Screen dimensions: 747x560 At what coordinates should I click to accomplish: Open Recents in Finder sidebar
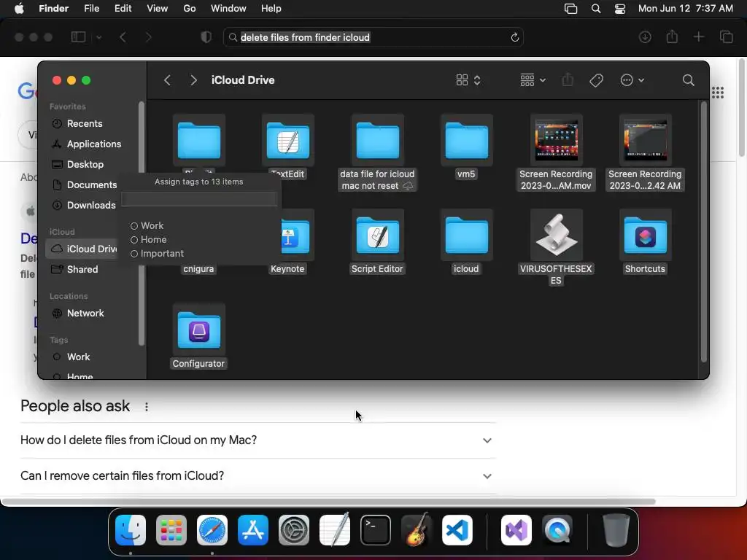point(85,124)
